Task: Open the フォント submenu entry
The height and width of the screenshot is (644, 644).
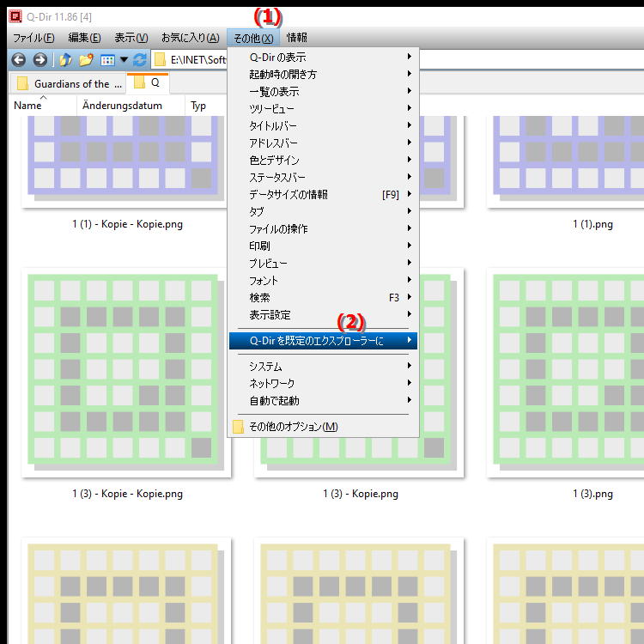Action: (323, 281)
